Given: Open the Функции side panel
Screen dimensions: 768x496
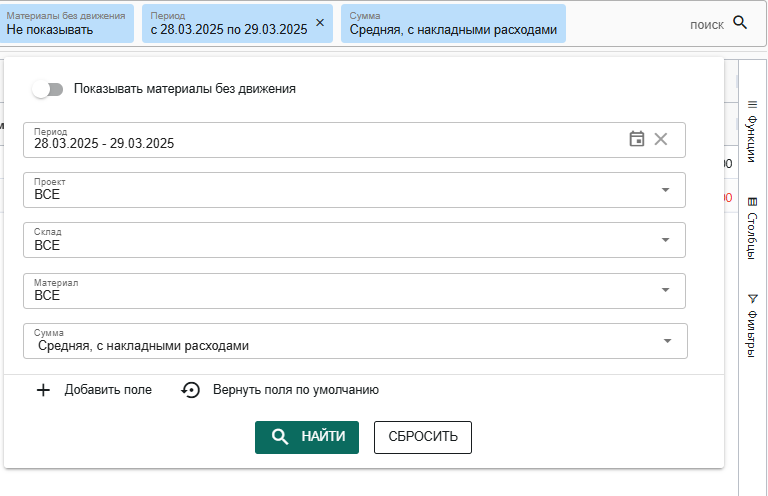Looking at the screenshot, I should 752,131.
